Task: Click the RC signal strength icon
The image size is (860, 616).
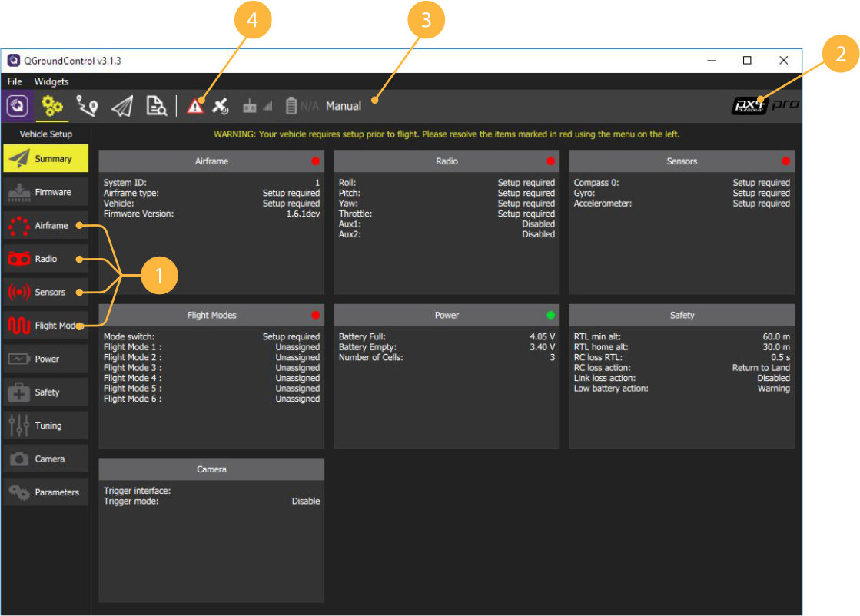Action: pos(257,106)
